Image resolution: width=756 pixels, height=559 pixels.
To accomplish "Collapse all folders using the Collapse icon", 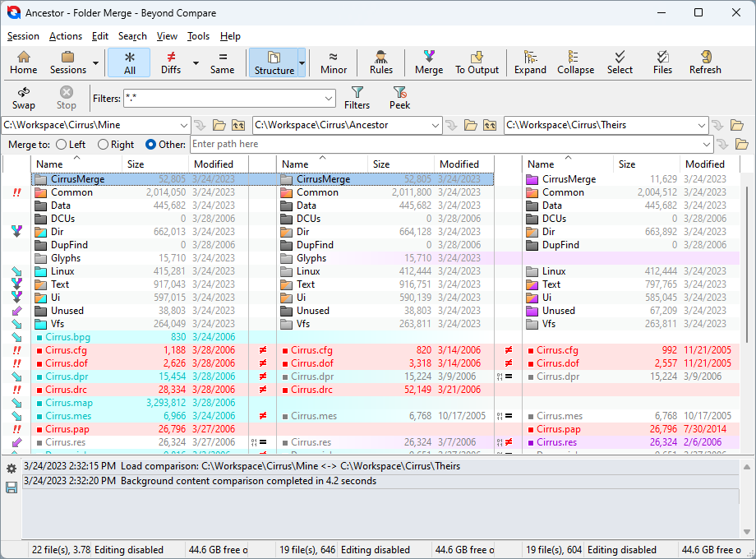I will point(575,62).
